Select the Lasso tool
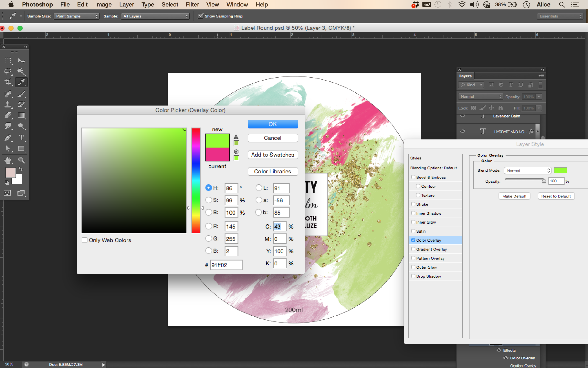This screenshot has width=588, height=368. (x=8, y=72)
